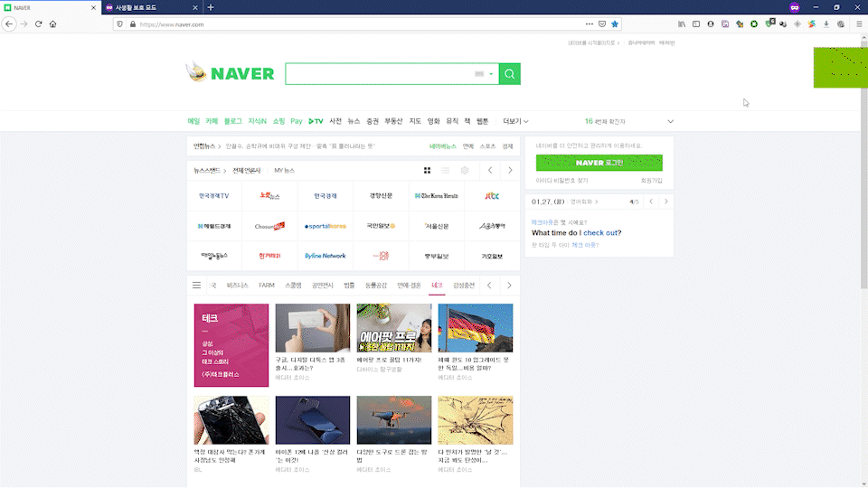Image resolution: width=868 pixels, height=488 pixels.
Task: Expand the 더보기 services menu
Action: (x=515, y=121)
